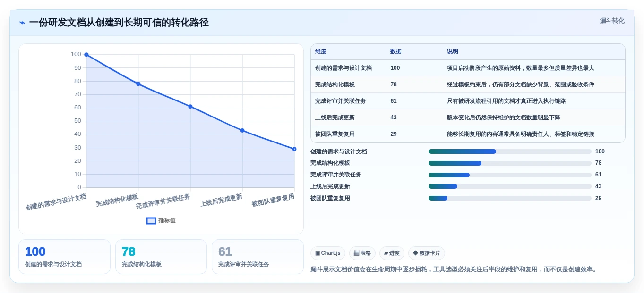Click the page title 一份研发文档从创建到长期可信的转化路径
This screenshot has height=293, width=644.
[x=119, y=22]
